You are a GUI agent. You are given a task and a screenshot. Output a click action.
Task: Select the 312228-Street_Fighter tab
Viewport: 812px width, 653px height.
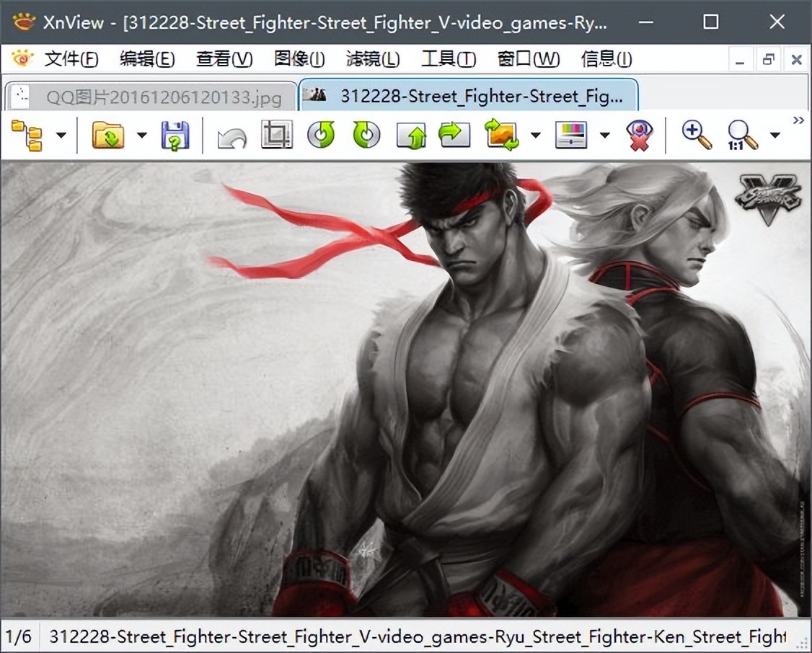point(469,95)
